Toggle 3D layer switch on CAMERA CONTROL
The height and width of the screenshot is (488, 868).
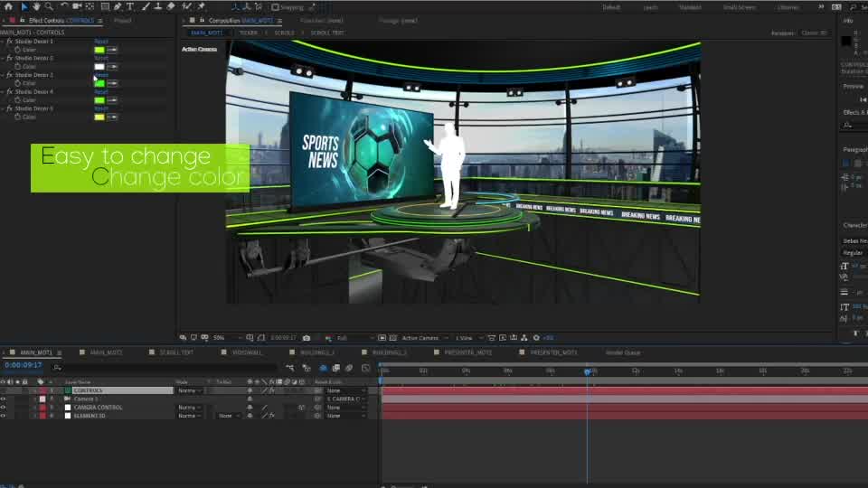click(301, 408)
